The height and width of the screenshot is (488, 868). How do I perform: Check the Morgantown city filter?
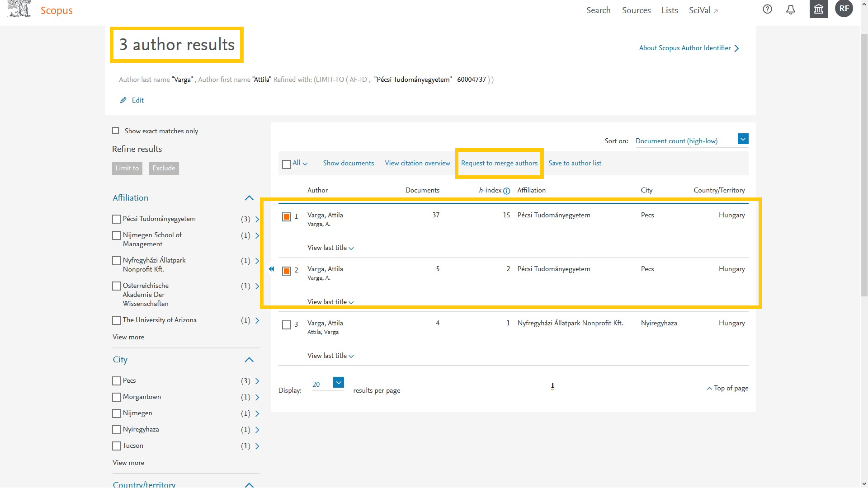point(117,397)
